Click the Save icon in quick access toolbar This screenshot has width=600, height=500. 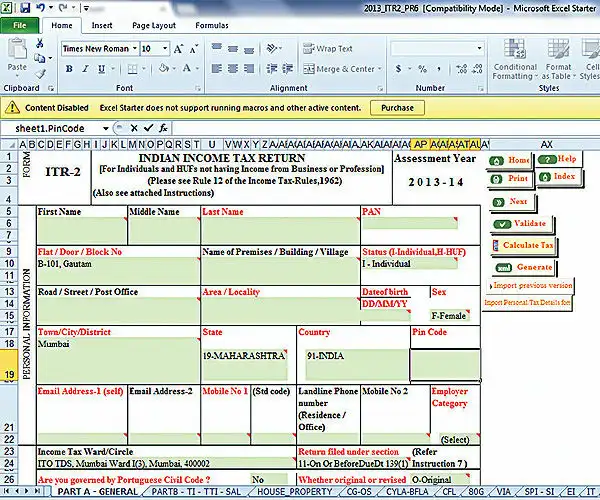point(25,8)
